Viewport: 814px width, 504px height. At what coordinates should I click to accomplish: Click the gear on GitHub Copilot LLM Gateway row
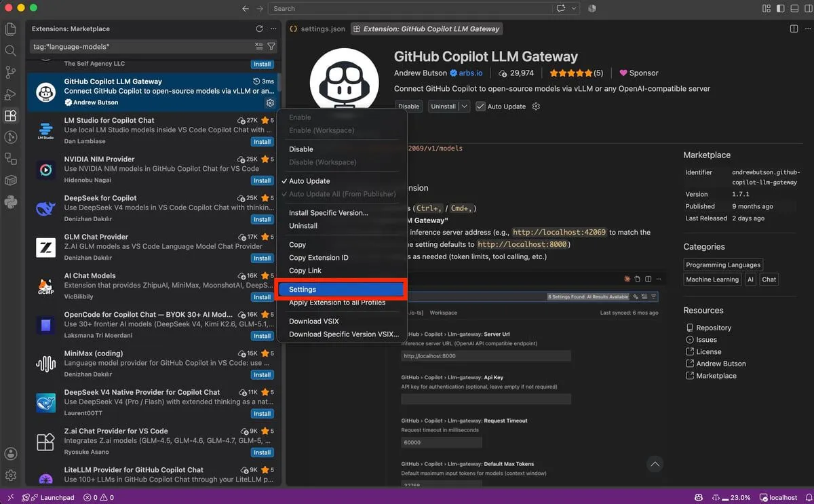tap(270, 103)
